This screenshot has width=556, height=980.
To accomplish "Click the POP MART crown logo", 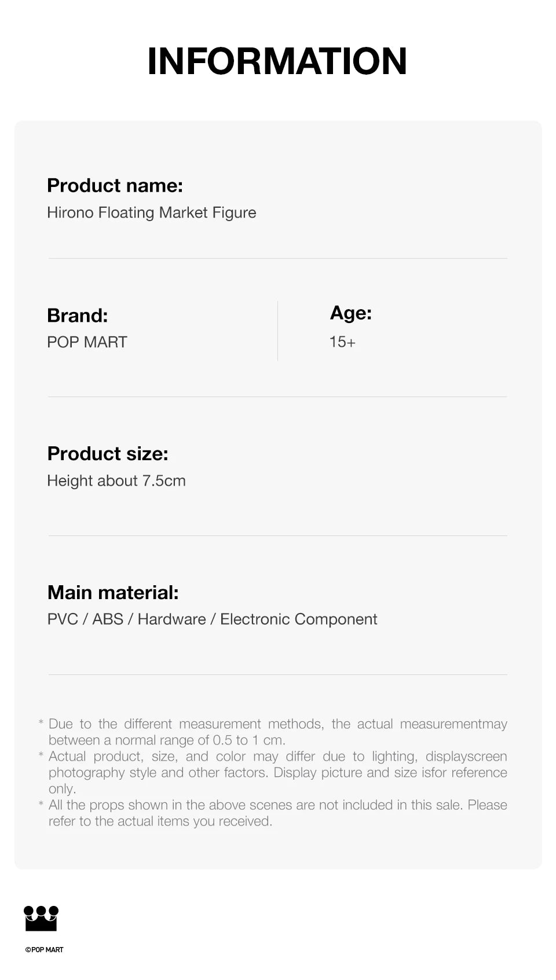I will click(x=41, y=918).
